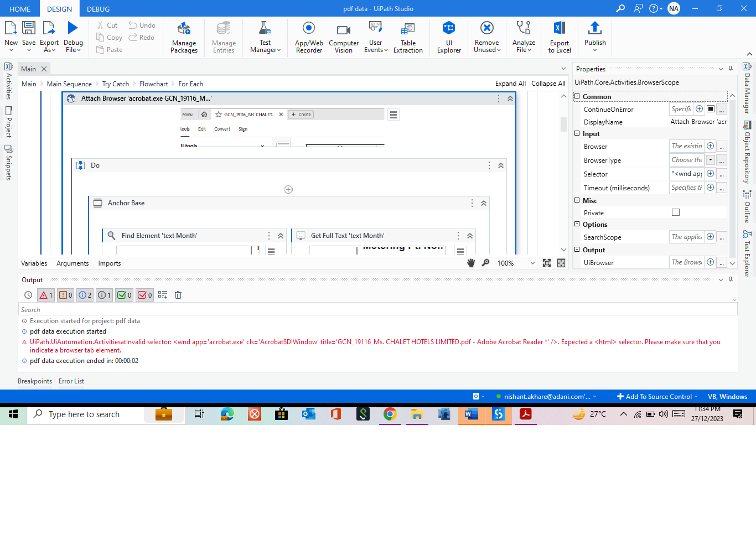Viewport: 756px width, 550px height.
Task: Click the Copy button in the ribbon
Action: click(x=109, y=38)
